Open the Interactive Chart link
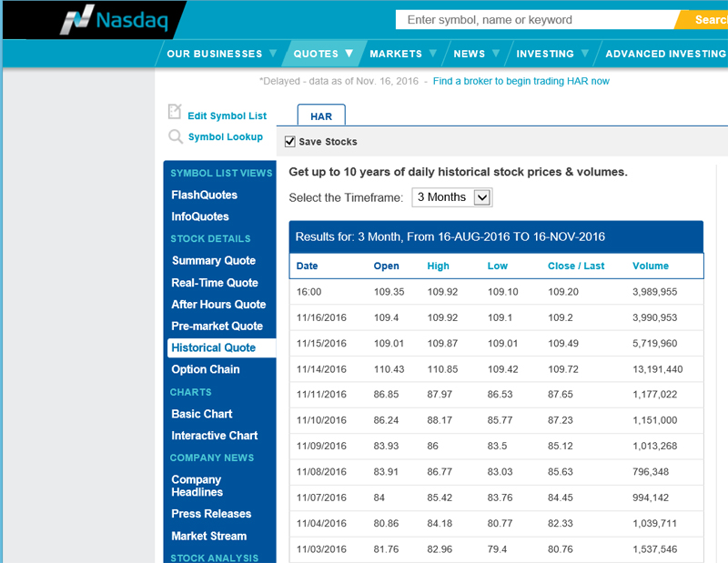 point(214,436)
